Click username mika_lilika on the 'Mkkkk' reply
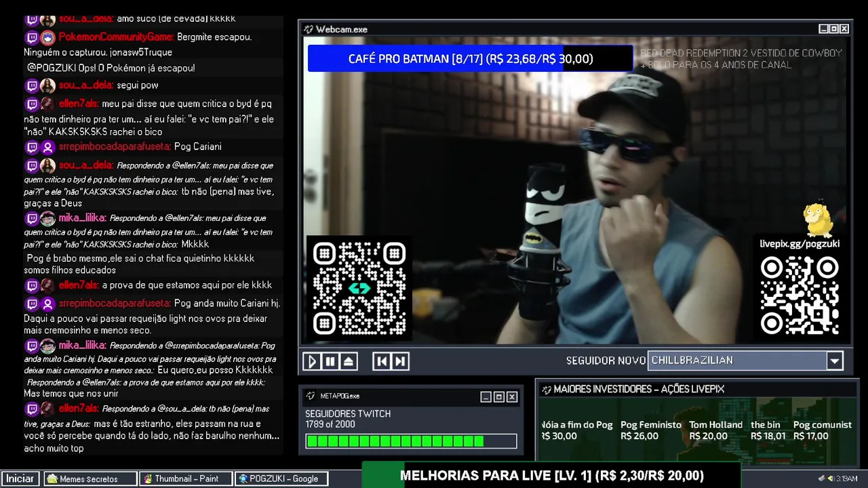This screenshot has height=488, width=868. pyautogui.click(x=81, y=218)
